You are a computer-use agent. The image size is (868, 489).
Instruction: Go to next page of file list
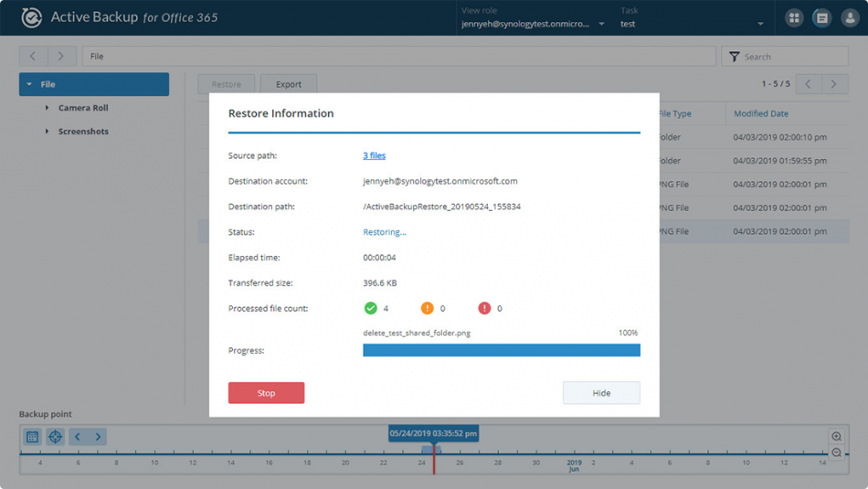tap(834, 84)
